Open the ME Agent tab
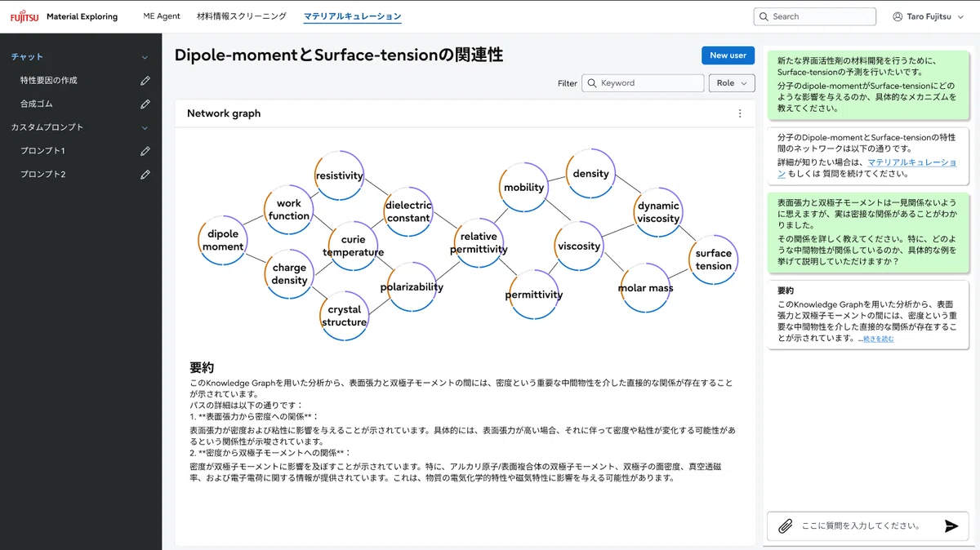 pos(162,16)
